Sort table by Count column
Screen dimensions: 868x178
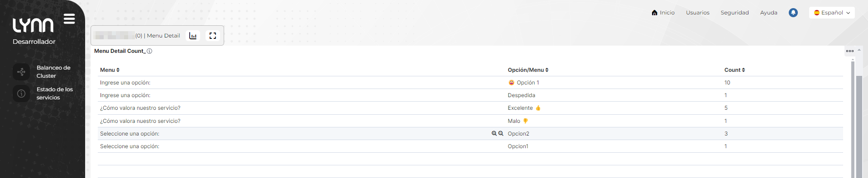tap(734, 70)
